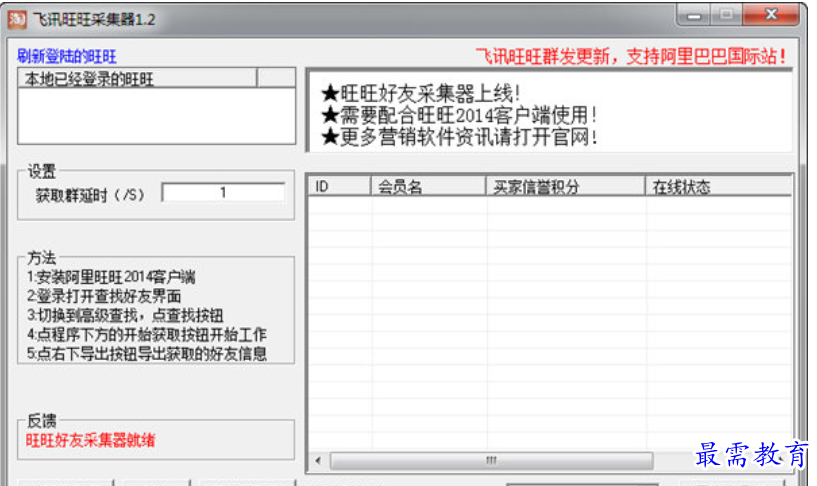Select the 本地已经登录的旺旺 column header
The height and width of the screenshot is (486, 817).
tap(138, 79)
